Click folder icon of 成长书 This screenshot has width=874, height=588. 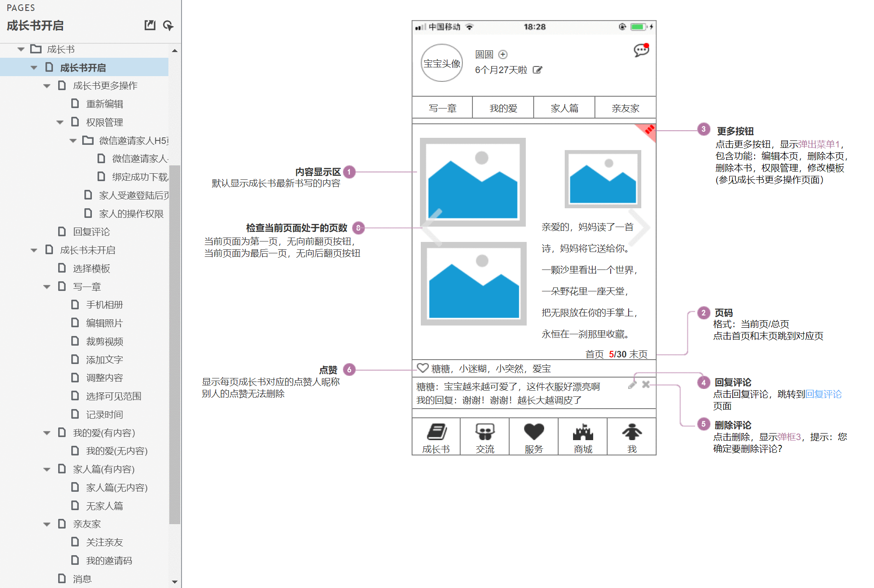(x=36, y=49)
